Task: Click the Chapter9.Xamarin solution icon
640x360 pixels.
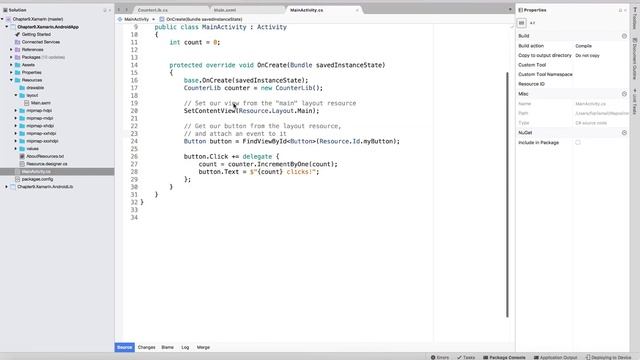Action: pyautogui.click(x=8, y=19)
